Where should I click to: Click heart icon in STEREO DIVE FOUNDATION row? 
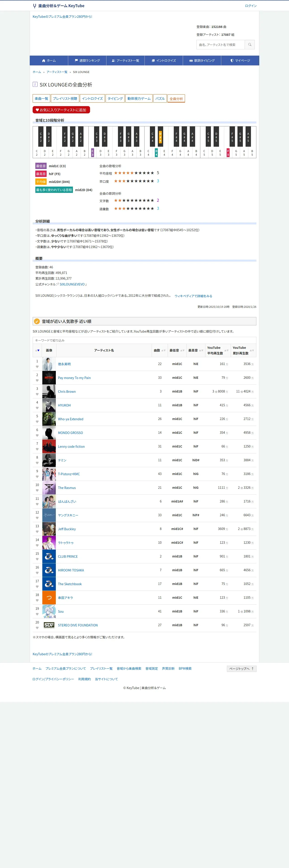point(37,628)
